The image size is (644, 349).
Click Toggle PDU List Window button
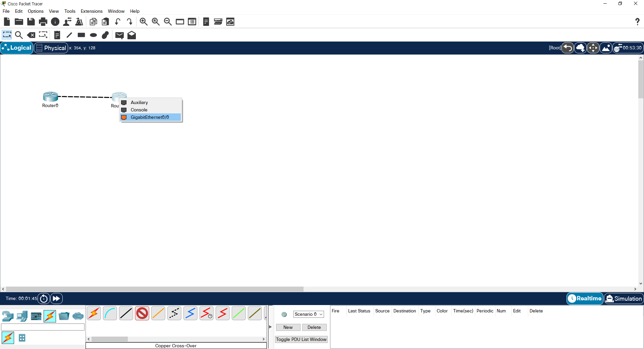pos(301,339)
